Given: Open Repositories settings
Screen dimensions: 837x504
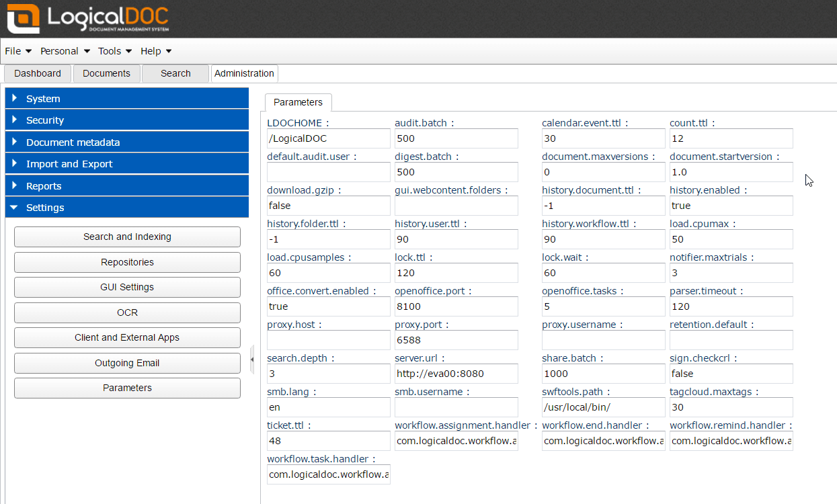Looking at the screenshot, I should pos(127,262).
